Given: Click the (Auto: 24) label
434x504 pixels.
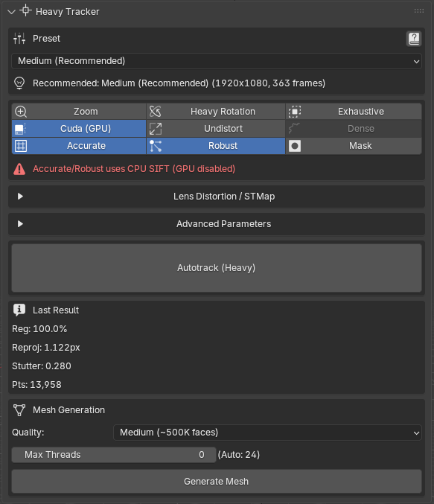Looking at the screenshot, I should pos(239,455).
